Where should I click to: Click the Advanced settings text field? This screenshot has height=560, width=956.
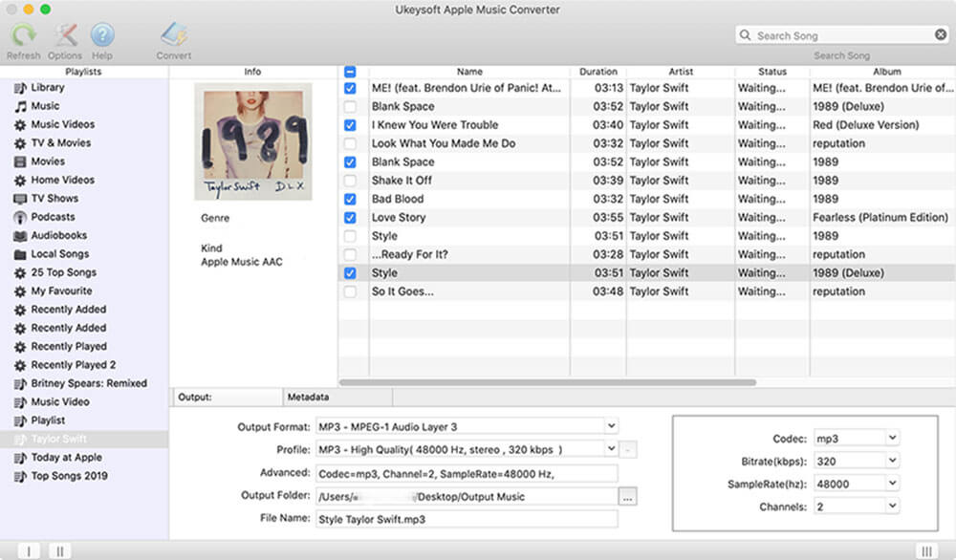tap(467, 473)
